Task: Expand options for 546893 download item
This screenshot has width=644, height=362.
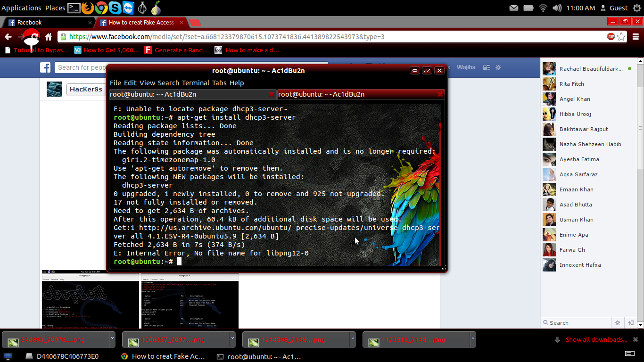Action: coord(112,339)
